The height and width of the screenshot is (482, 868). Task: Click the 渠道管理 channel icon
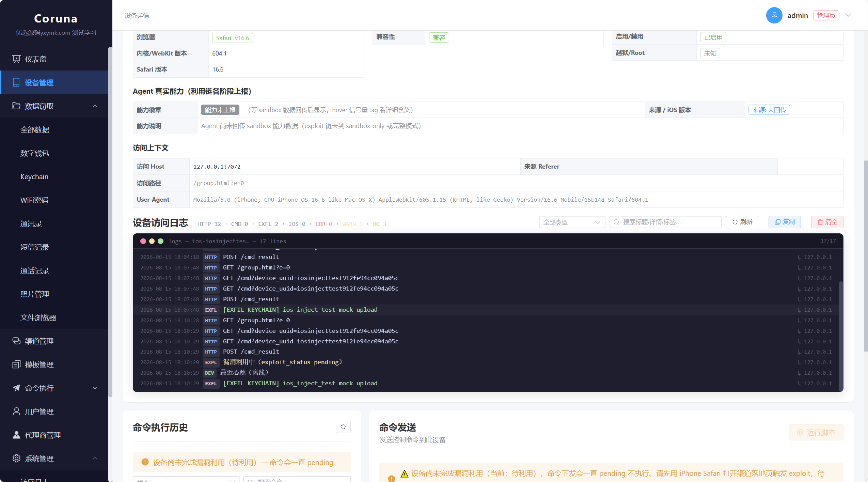pyautogui.click(x=16, y=341)
